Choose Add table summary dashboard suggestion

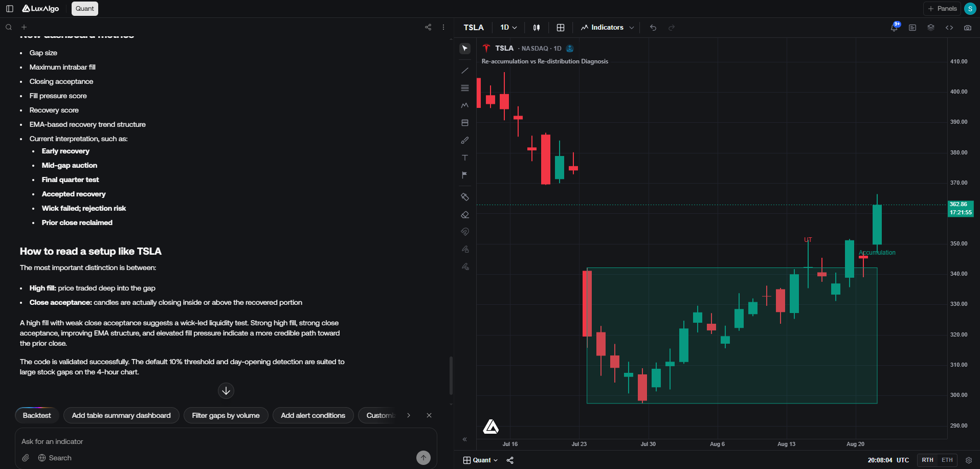point(121,415)
